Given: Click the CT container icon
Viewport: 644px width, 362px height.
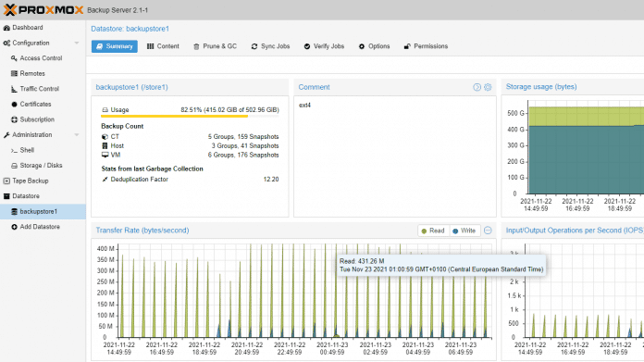Looking at the screenshot, I should coord(105,137).
